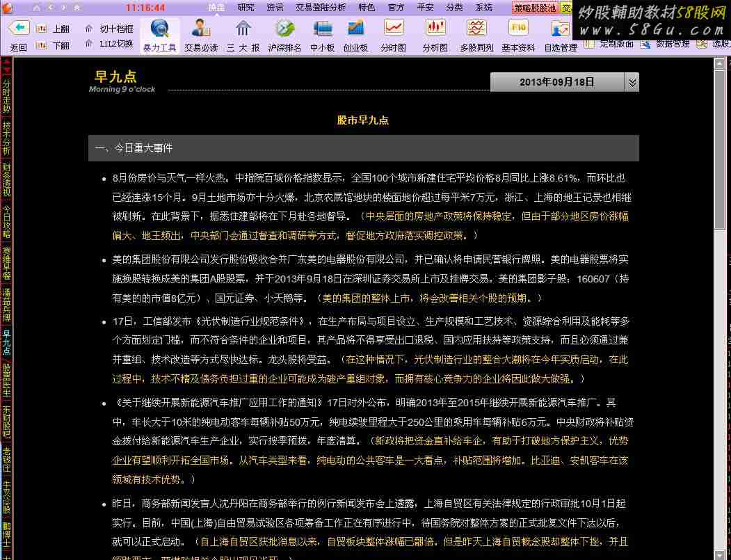Open the 分时图 line chart icon
This screenshot has width=731, height=560.
(x=394, y=28)
